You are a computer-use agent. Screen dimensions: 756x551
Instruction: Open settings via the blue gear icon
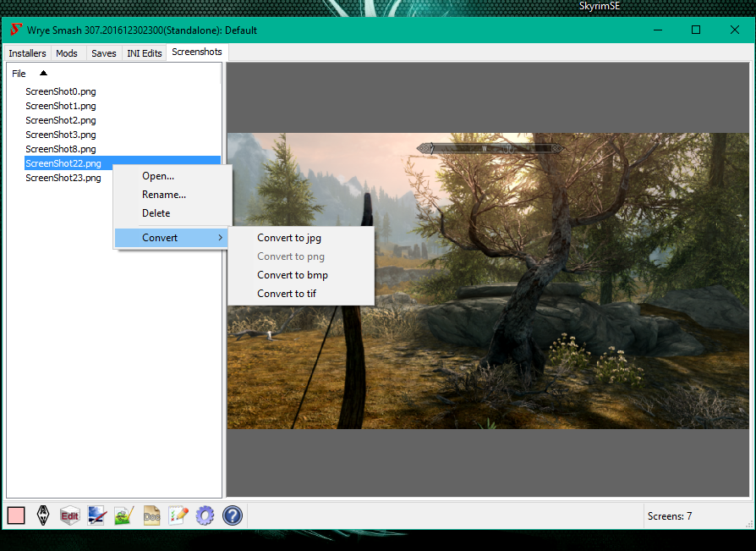[x=205, y=515]
